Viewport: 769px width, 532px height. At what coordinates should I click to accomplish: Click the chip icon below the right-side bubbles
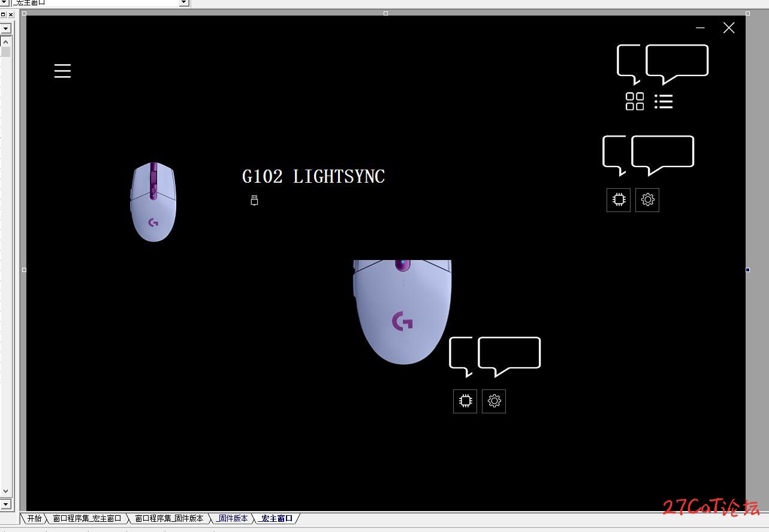[619, 199]
